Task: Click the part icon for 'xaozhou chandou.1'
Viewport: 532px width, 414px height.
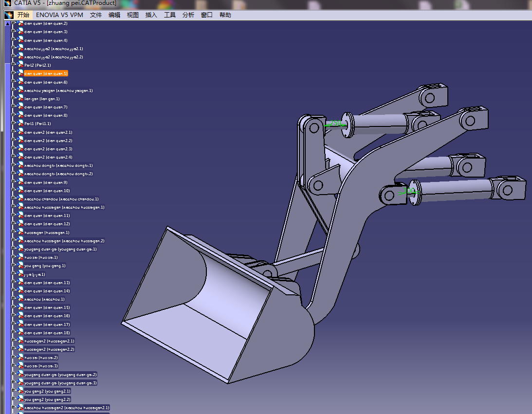Action: click(19, 198)
